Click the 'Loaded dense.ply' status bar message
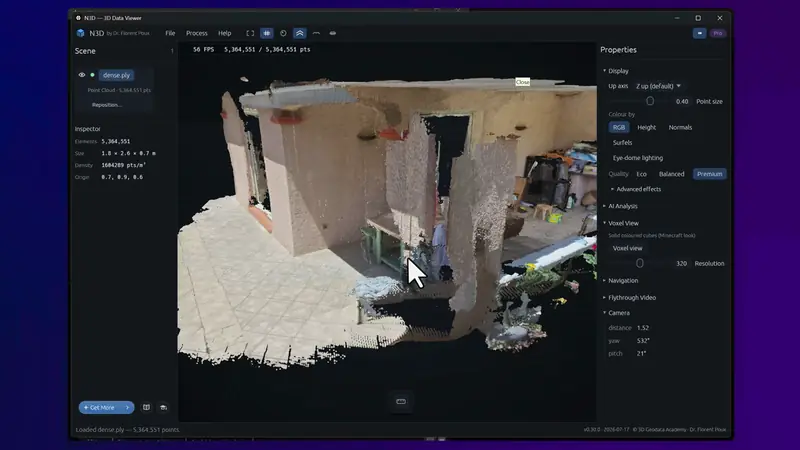The width and height of the screenshot is (800, 450). (x=128, y=430)
